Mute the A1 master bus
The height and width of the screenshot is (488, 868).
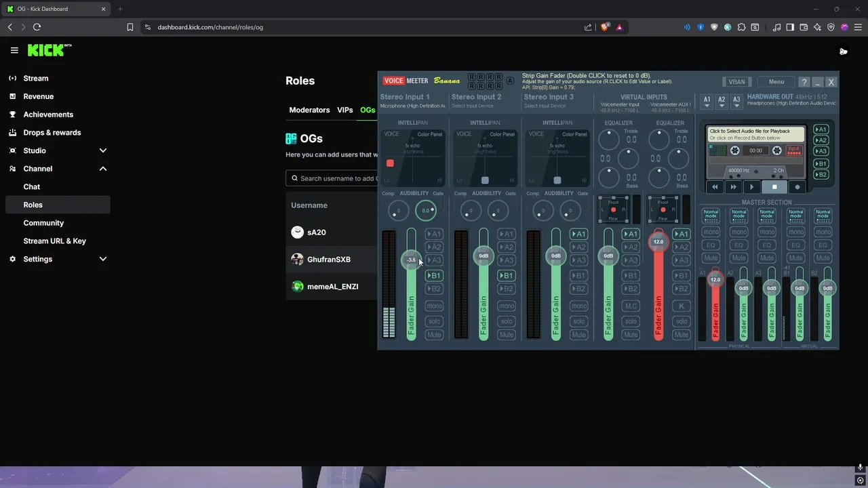coord(711,258)
